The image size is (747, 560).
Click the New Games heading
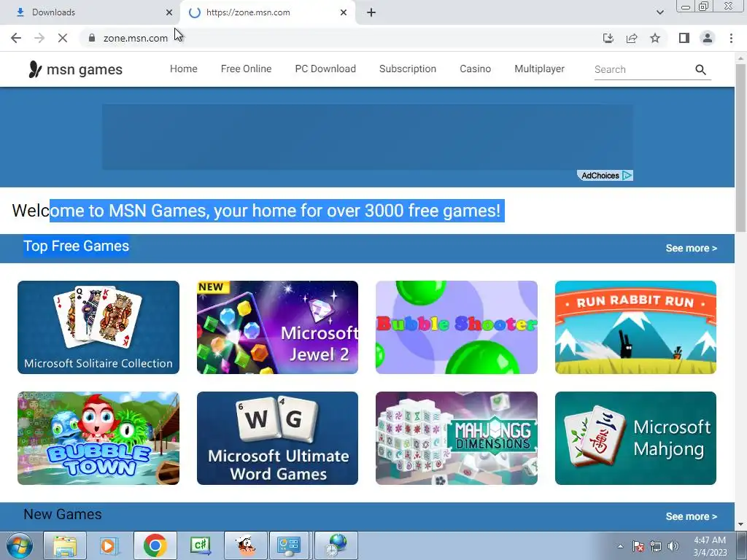coord(63,514)
